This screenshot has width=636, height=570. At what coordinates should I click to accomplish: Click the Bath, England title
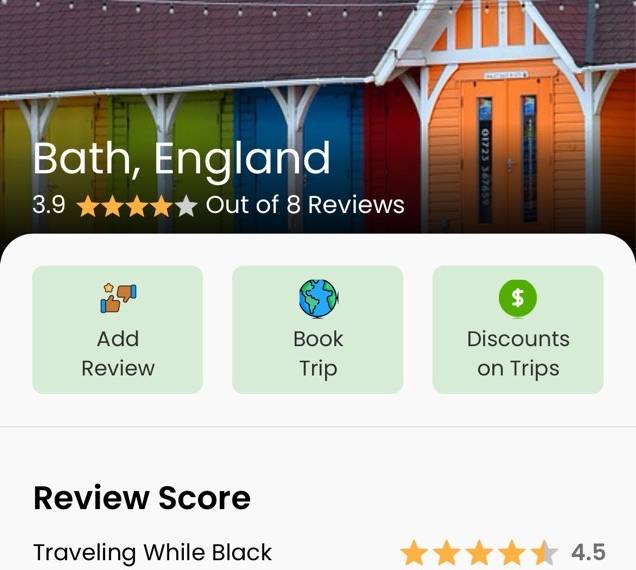point(182,159)
